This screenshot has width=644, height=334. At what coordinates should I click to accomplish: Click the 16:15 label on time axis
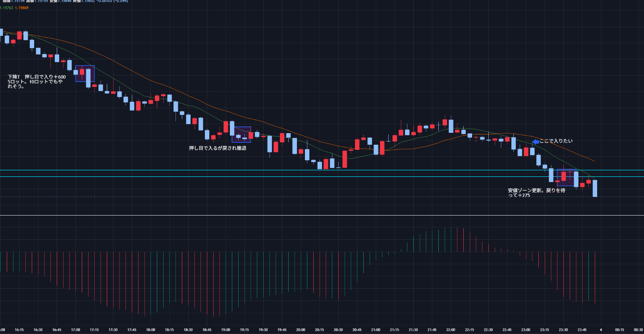(x=19, y=330)
